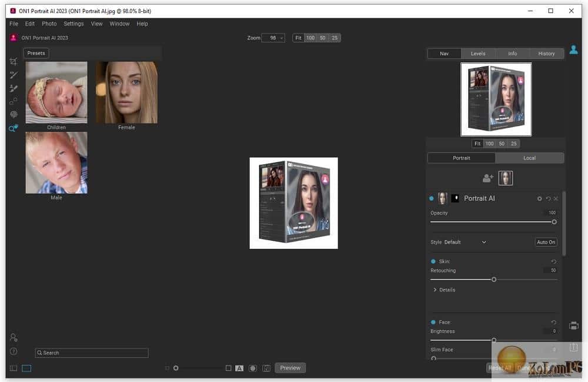Toggle the Skin section on/off dot
The image size is (588, 382).
coord(433,261)
